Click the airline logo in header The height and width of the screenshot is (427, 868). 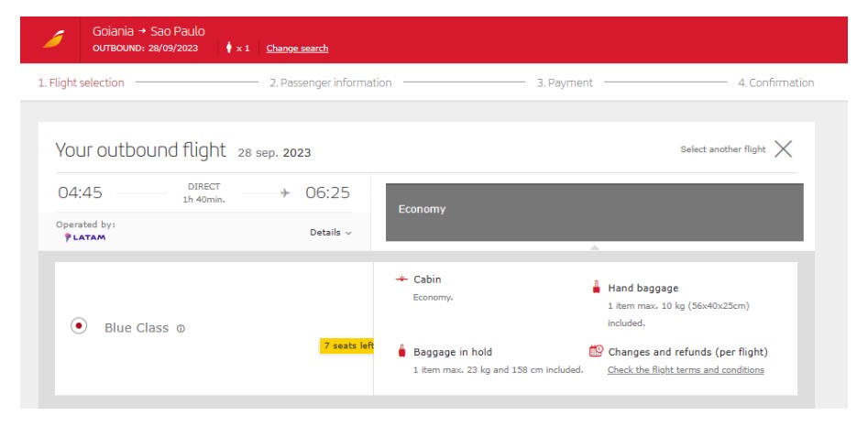coord(54,39)
